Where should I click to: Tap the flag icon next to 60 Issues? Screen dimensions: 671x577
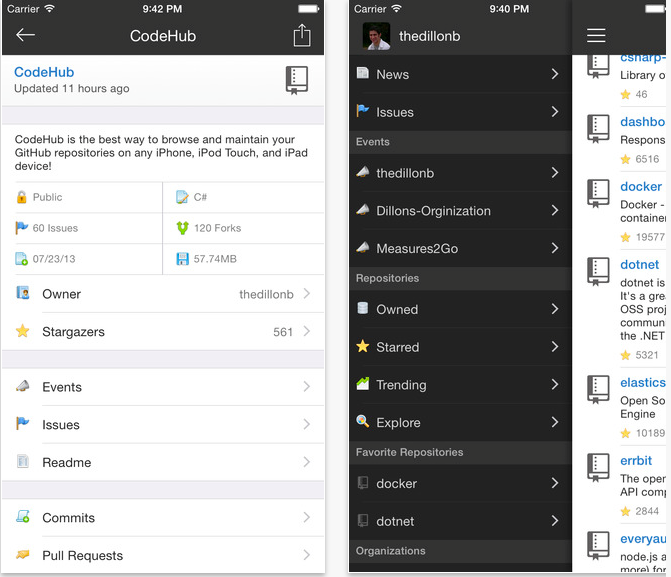21,228
